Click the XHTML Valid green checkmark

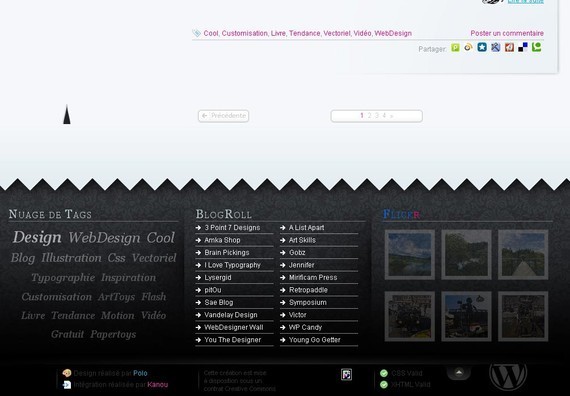coord(384,385)
